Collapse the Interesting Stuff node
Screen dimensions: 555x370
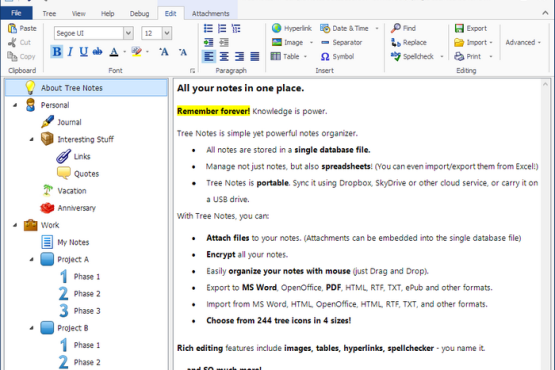point(32,140)
